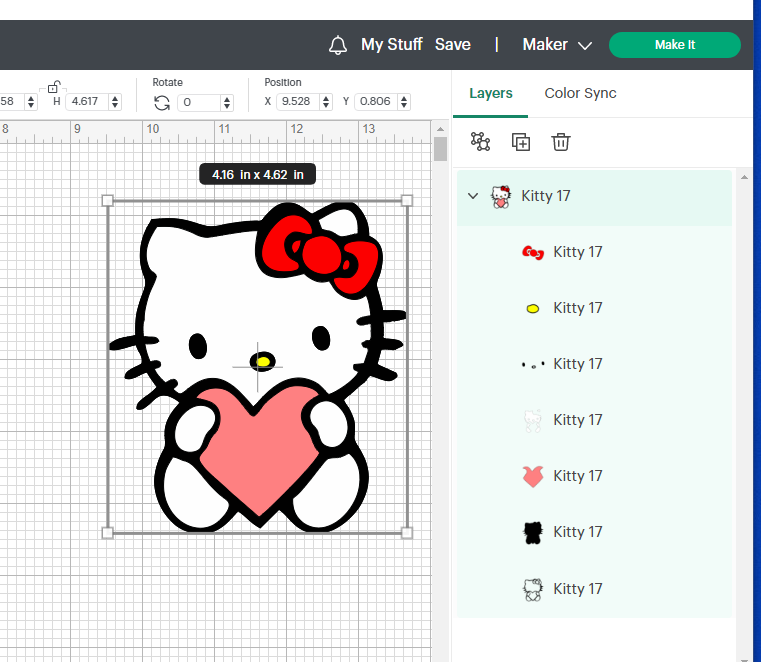Image resolution: width=761 pixels, height=662 pixels.
Task: Save the project
Action: pyautogui.click(x=452, y=45)
